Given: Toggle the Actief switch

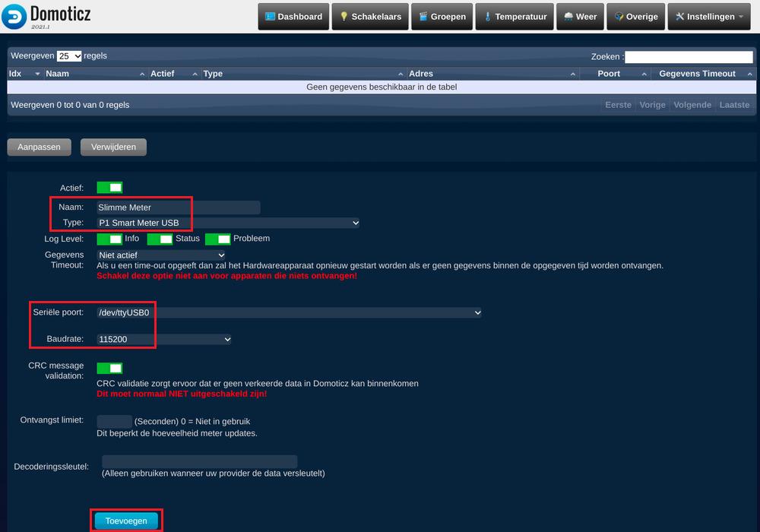Looking at the screenshot, I should [x=109, y=188].
